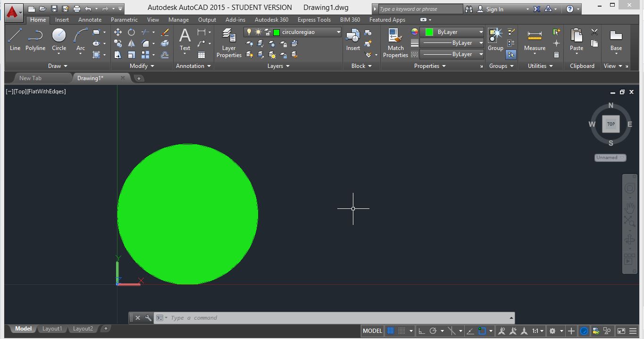Switch to the Annotate ribbon tab
The height and width of the screenshot is (339, 644).
pos(90,20)
